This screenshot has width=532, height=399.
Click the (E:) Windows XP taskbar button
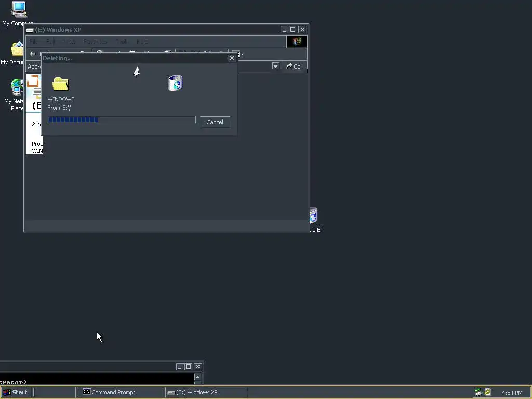(x=207, y=392)
